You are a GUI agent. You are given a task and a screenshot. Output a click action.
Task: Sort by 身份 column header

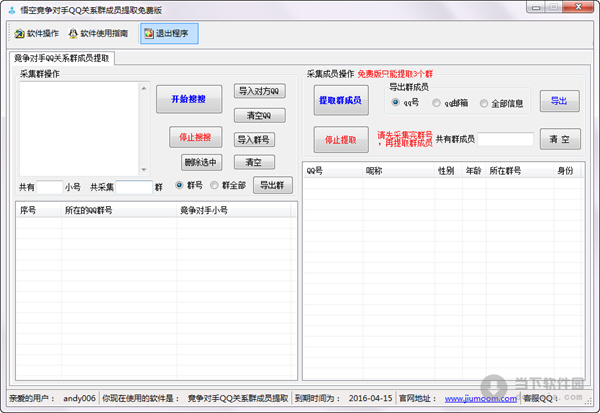tap(567, 171)
